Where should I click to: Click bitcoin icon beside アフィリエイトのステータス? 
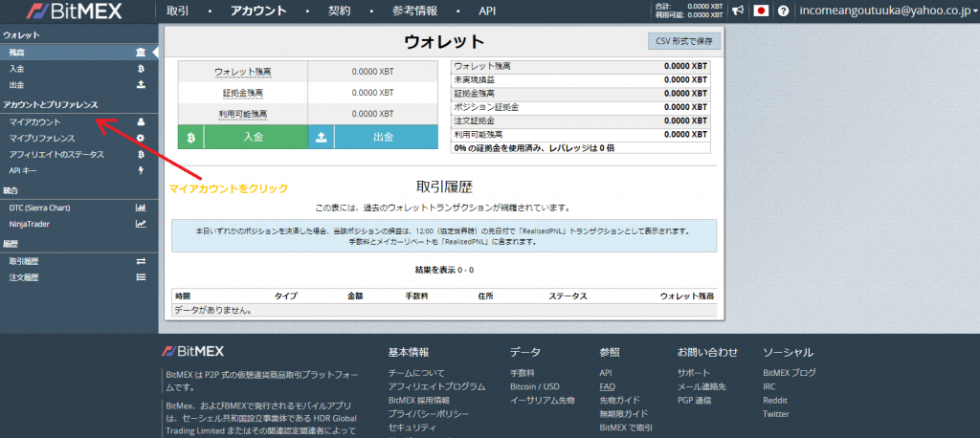[141, 154]
